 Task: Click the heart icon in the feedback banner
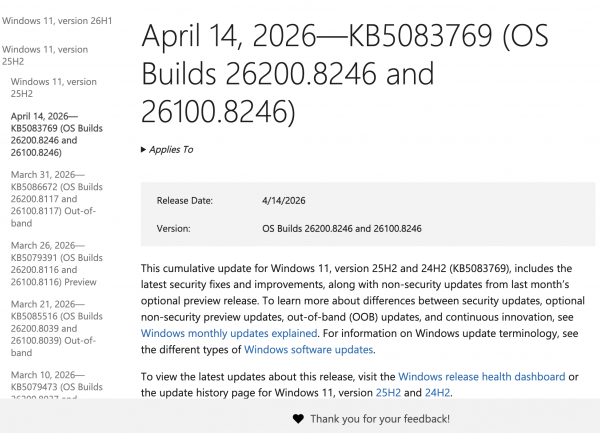click(298, 418)
